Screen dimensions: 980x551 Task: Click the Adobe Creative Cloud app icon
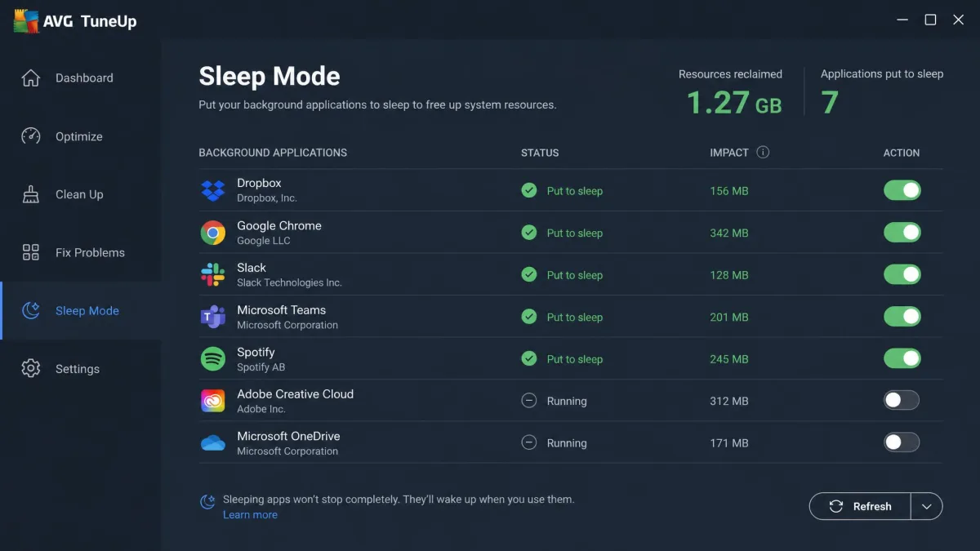click(x=213, y=401)
